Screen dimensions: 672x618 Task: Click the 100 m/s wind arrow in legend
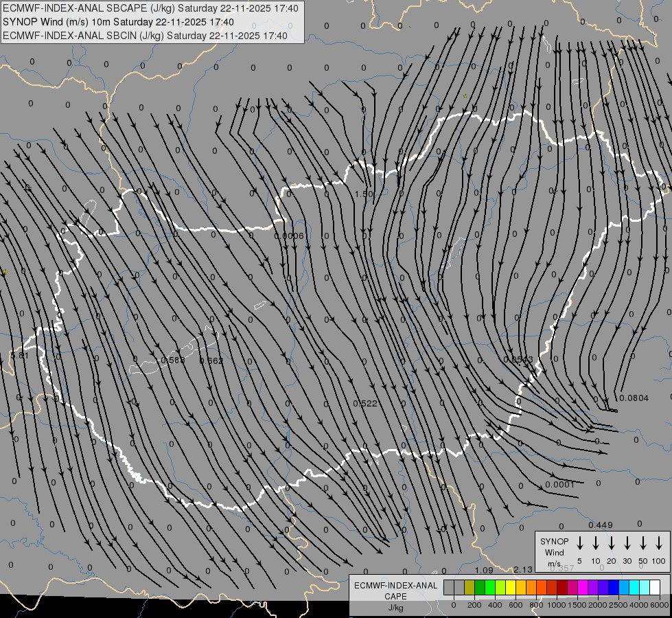659,543
